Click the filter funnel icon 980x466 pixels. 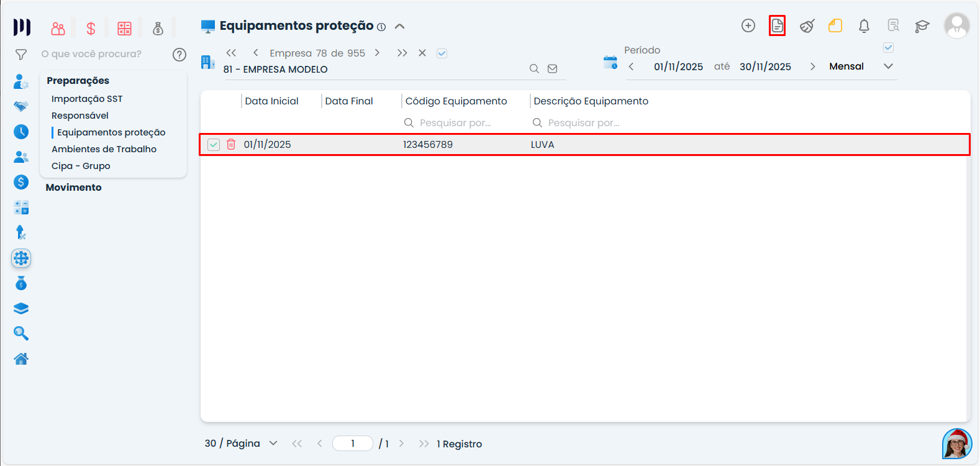21,55
